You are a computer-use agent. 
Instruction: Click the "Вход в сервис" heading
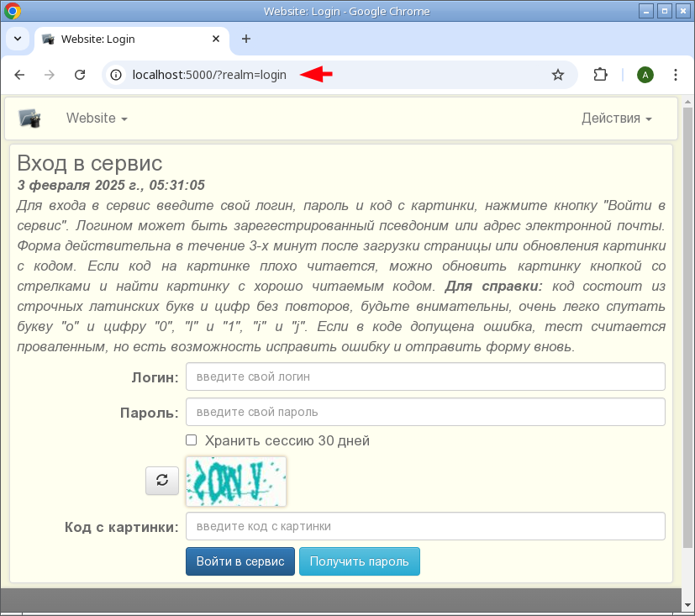[90, 163]
